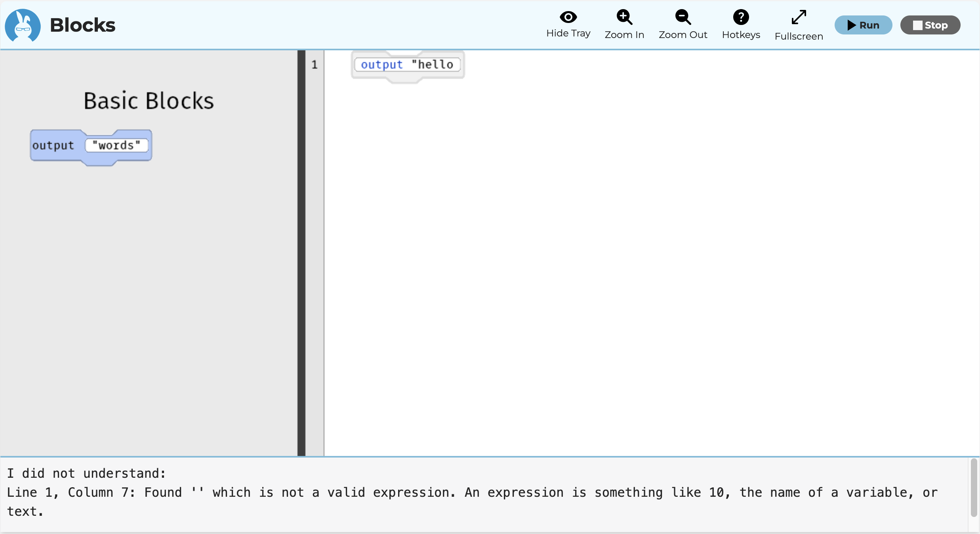Viewport: 980px width, 534px height.
Task: Stop execution with the Stop button
Action: click(930, 25)
